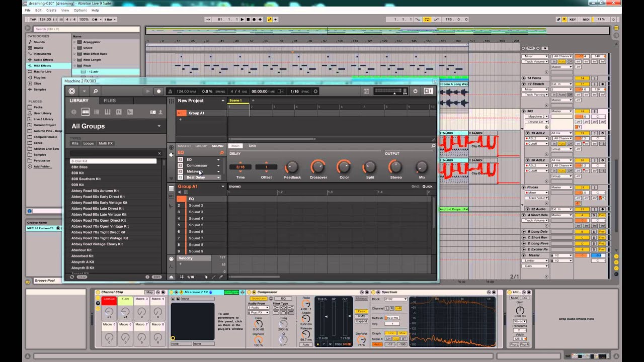This screenshot has height=362, width=644.
Task: Select the MASTER tab in control area
Action: point(184,146)
